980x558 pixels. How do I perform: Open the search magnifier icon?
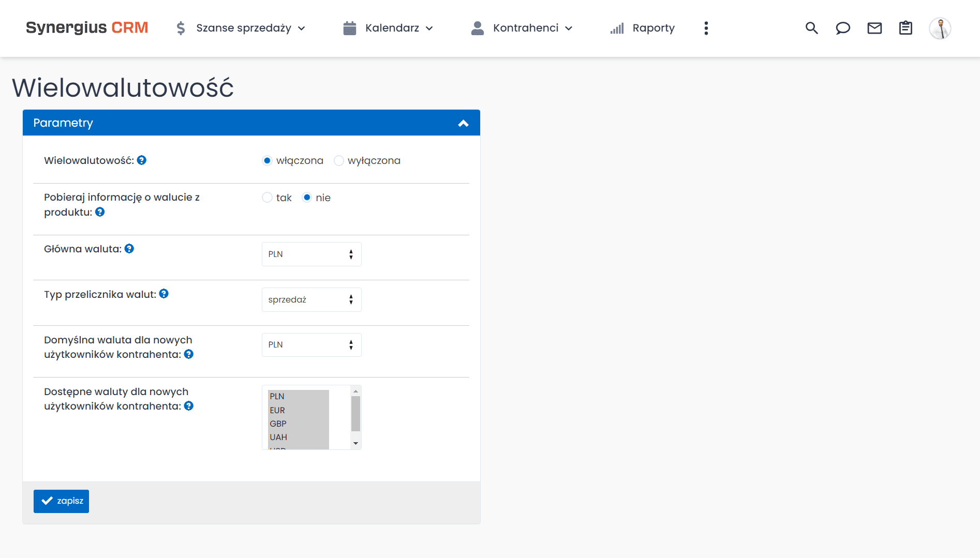[811, 28]
